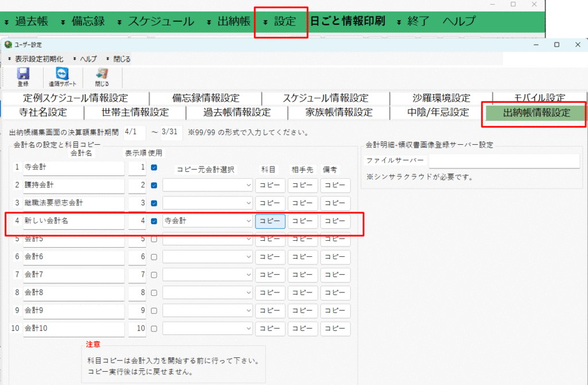Screen dimensions: 588x385
Task: Enable 使用 checkbox for 会計5
Action: click(153, 239)
